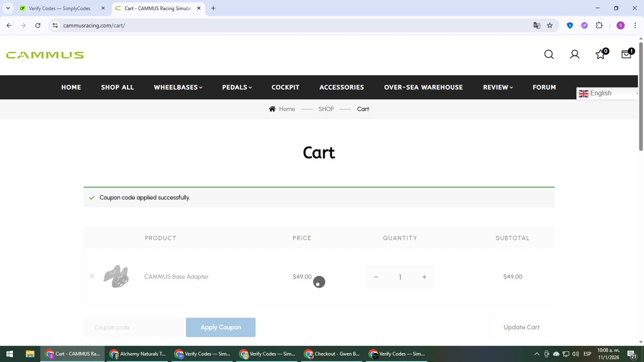Screen dimensions: 644x362
Task: Go back to previous page
Action: [9, 25]
